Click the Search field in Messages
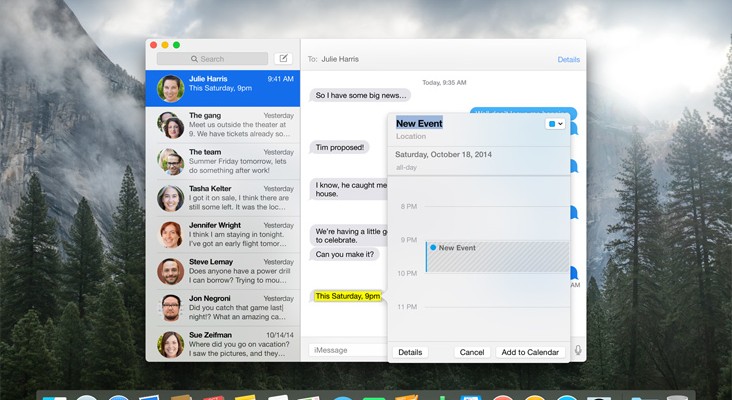The image size is (732, 400). point(212,59)
